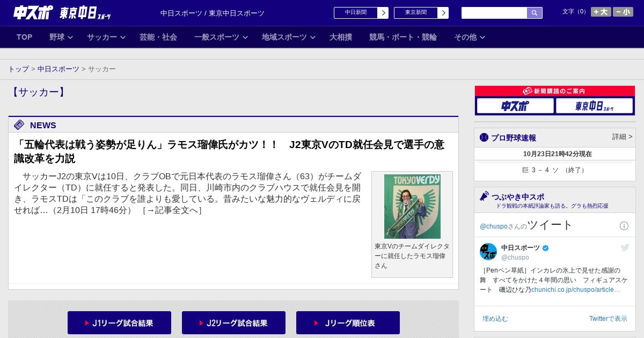The width and height of the screenshot is (644, 338).
Task: Go to 中日スポーツ in the breadcrumb
Action: [x=58, y=69]
